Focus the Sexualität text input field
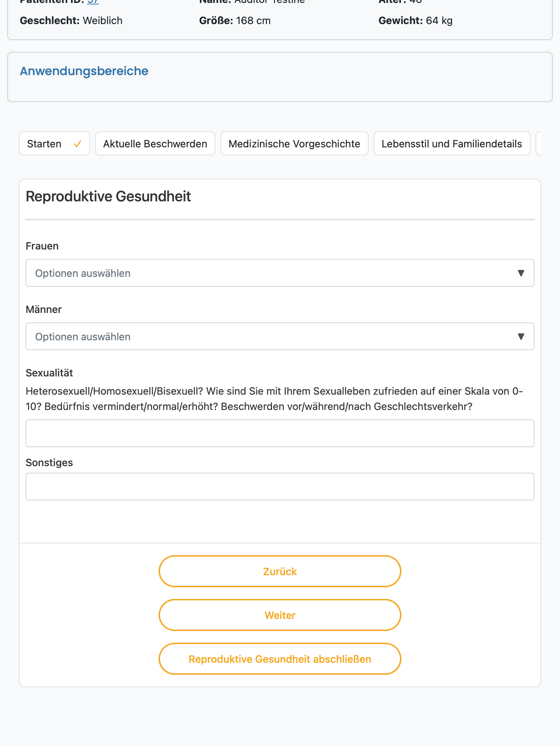The width and height of the screenshot is (560, 747). (280, 433)
